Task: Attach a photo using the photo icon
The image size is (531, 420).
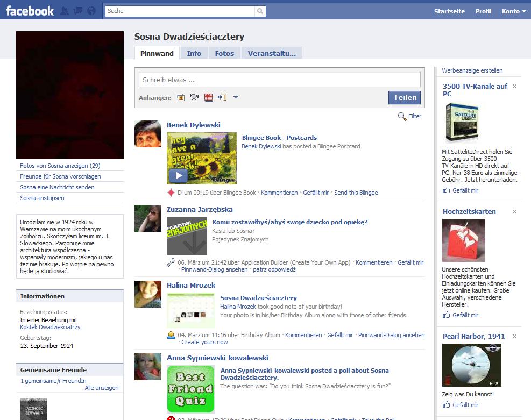Action: [180, 97]
